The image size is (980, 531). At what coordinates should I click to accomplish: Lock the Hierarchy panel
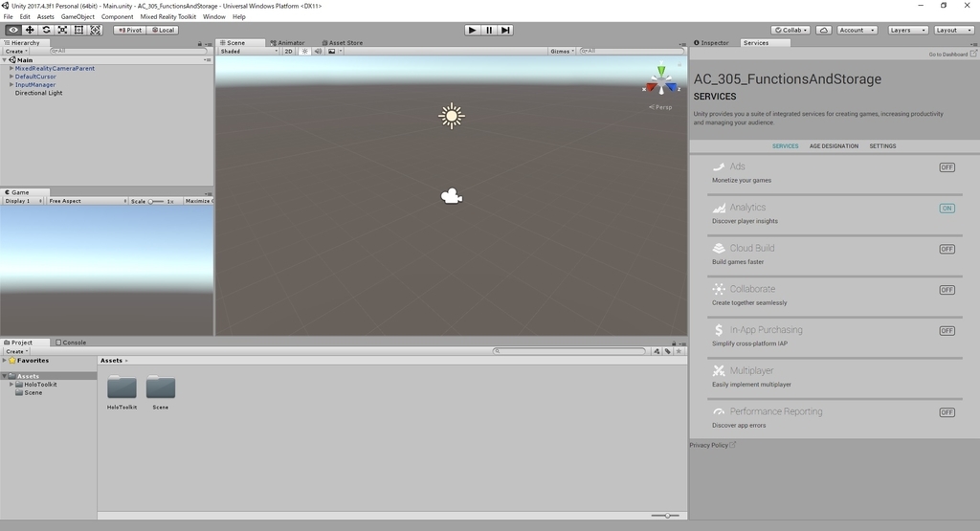[x=200, y=44]
